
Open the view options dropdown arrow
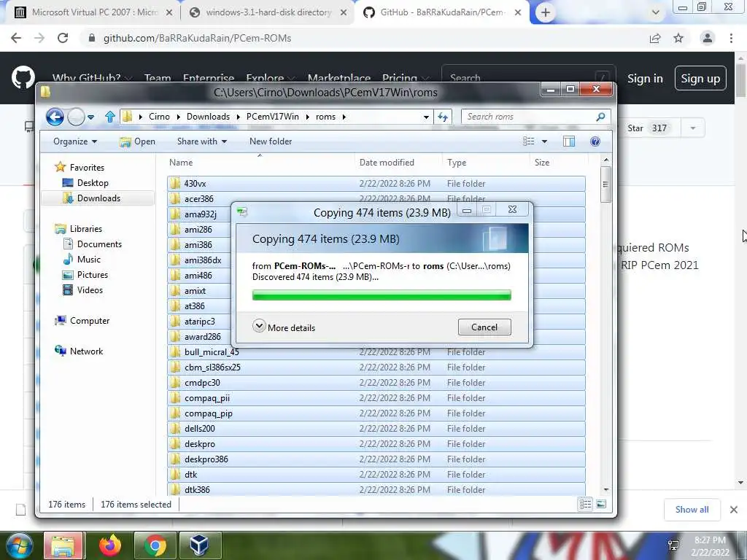(544, 141)
